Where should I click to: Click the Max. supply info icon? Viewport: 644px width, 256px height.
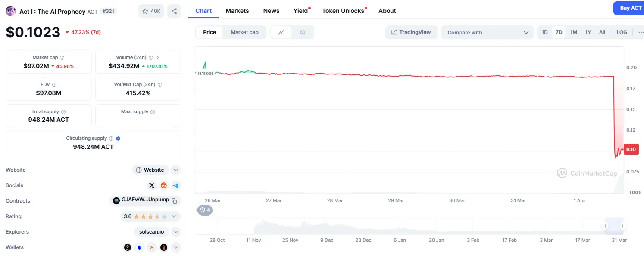(x=153, y=112)
